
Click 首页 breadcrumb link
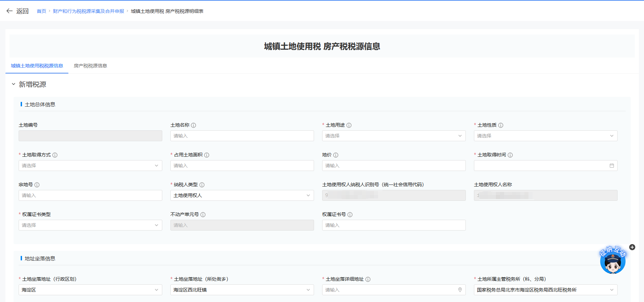point(41,11)
